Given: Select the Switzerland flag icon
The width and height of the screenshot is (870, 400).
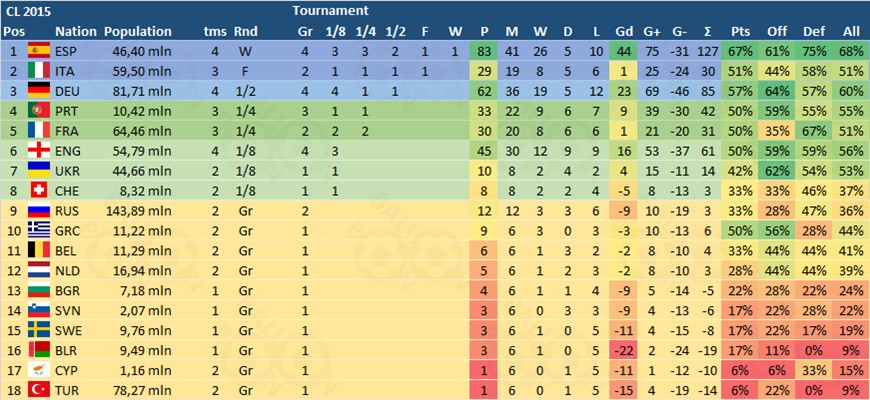Looking at the screenshot, I should 40,190.
